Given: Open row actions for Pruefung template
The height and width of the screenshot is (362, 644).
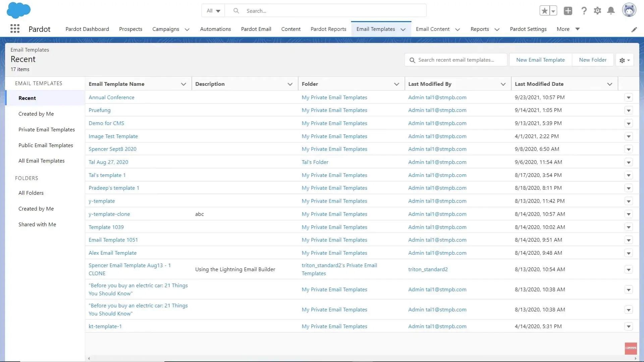Looking at the screenshot, I should click(x=629, y=110).
